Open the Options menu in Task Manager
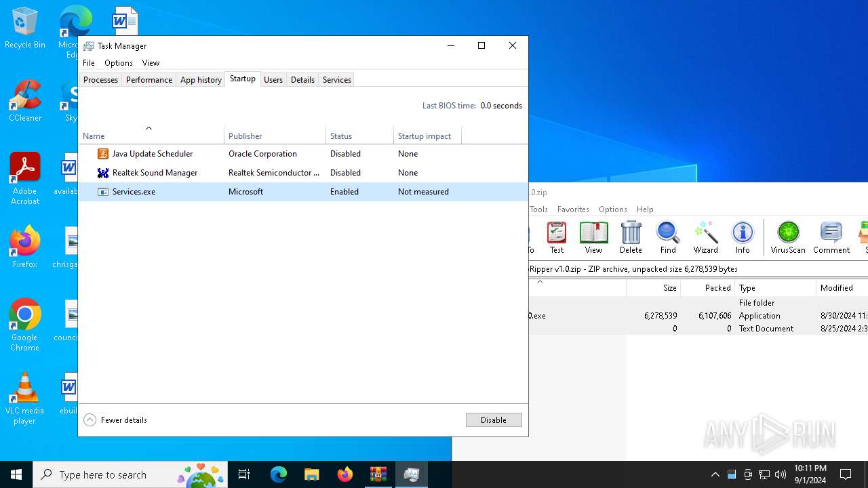This screenshot has width=868, height=488. coord(119,63)
